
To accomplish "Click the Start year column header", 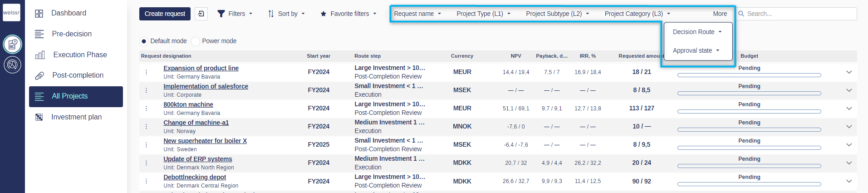I will 319,56.
